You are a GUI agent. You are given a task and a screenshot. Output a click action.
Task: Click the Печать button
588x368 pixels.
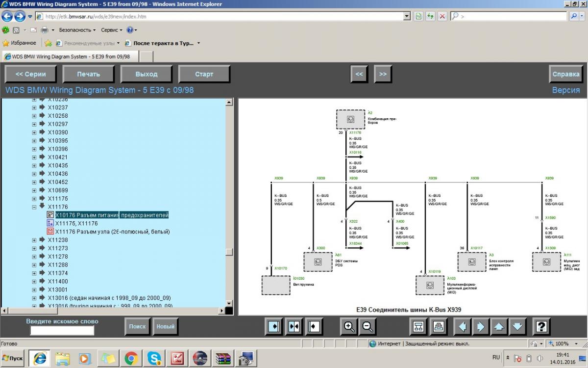point(88,74)
